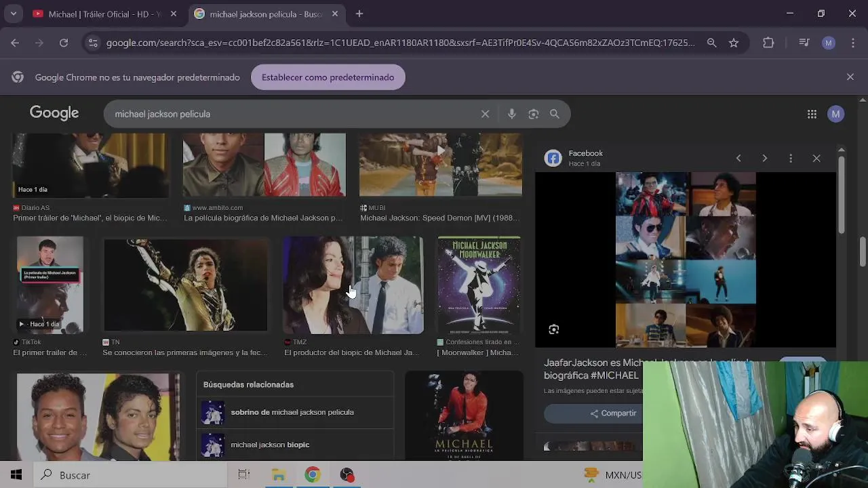Viewport: 868px width, 488px height.
Task: Open the TikTok primer trailer thumbnail
Action: (x=50, y=285)
